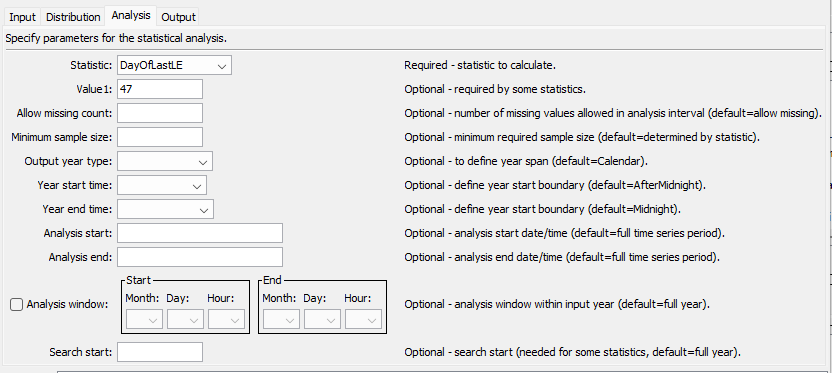Viewport: 832px width, 373px height.
Task: Click the 'Statistic:' label
Action: tap(91, 65)
